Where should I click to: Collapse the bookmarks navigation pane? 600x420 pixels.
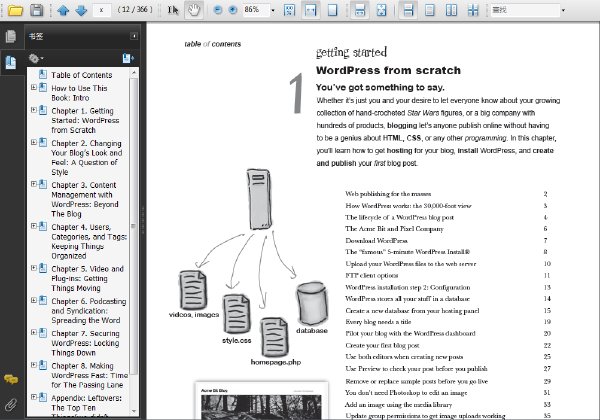134,36
